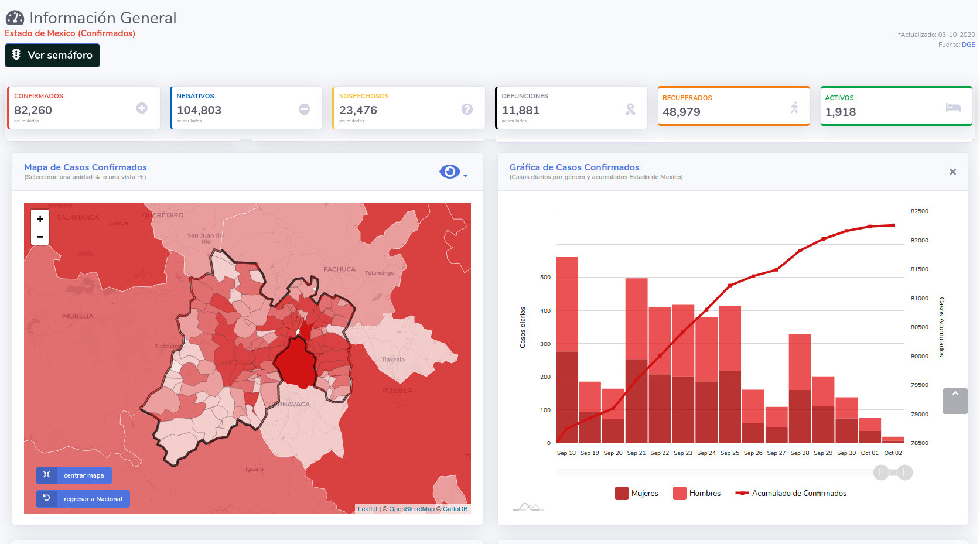Click the scroll-to-top arrow button
This screenshot has width=980, height=544.
[x=955, y=401]
